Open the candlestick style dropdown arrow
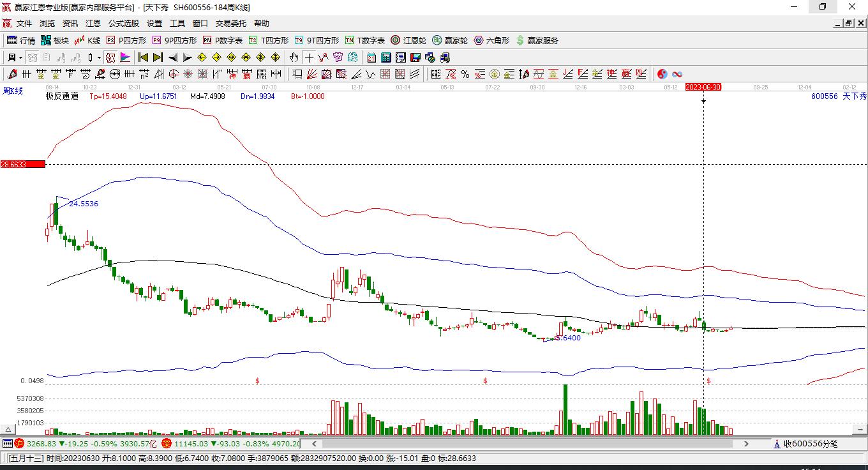 99,57
